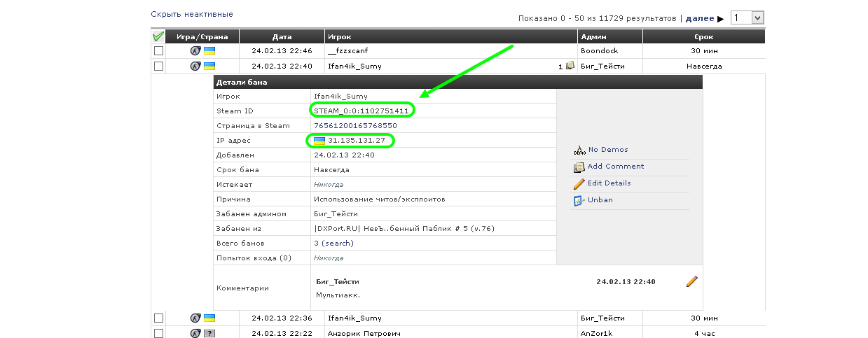Click the game icon in __fzzscanf row

195,51
